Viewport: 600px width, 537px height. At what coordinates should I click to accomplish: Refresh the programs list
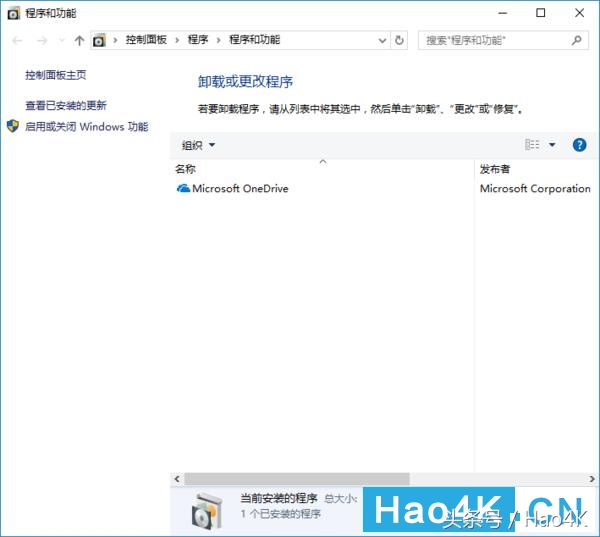click(x=399, y=40)
